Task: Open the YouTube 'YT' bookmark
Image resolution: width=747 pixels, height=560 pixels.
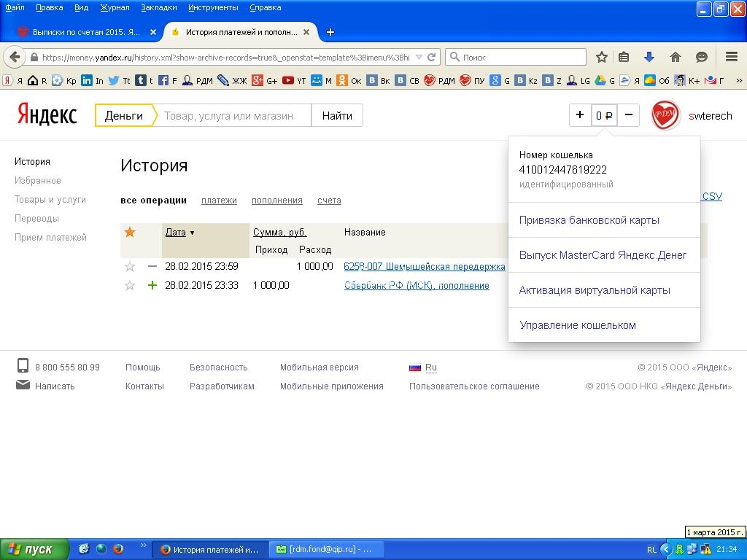Action: [294, 80]
